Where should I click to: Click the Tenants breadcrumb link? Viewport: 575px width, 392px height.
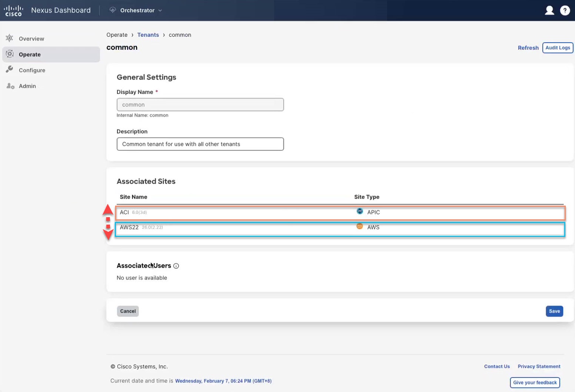[148, 35]
